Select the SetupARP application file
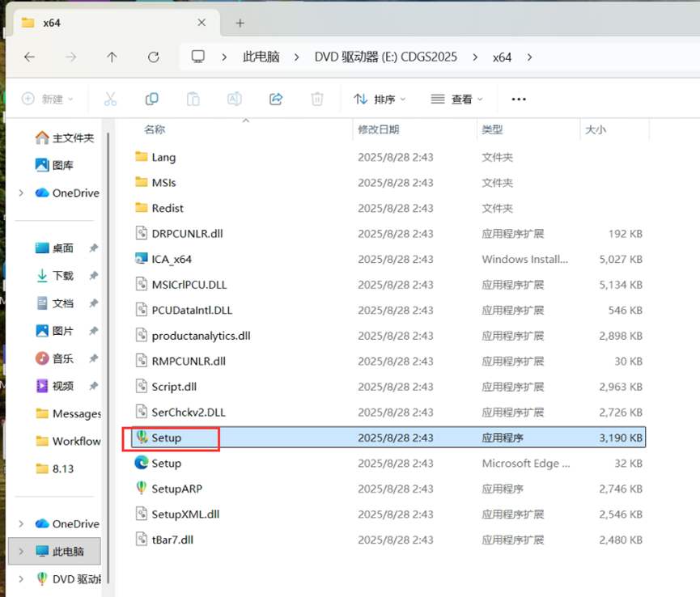The width and height of the screenshot is (700, 597). pos(175,489)
